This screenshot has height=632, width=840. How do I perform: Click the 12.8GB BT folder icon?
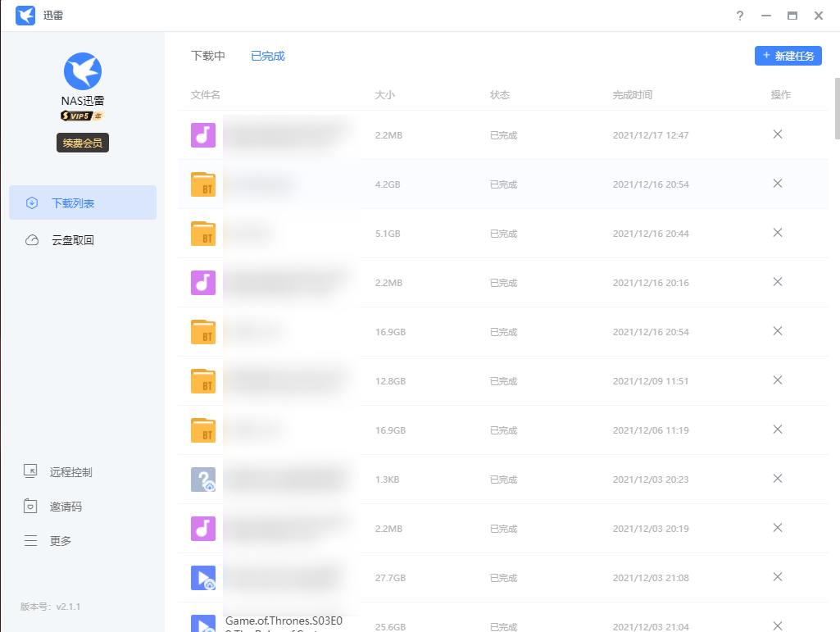pyautogui.click(x=203, y=381)
